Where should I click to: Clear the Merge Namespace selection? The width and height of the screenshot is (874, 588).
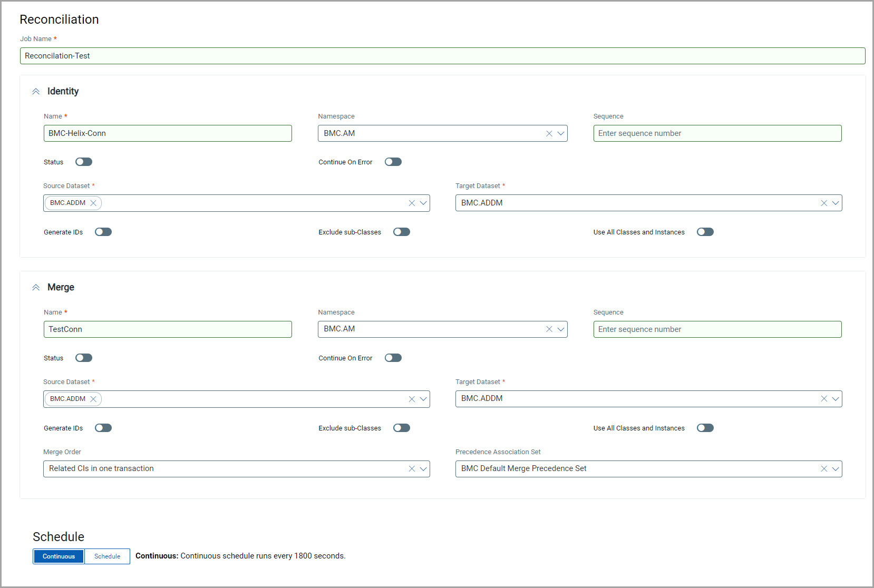(x=549, y=329)
